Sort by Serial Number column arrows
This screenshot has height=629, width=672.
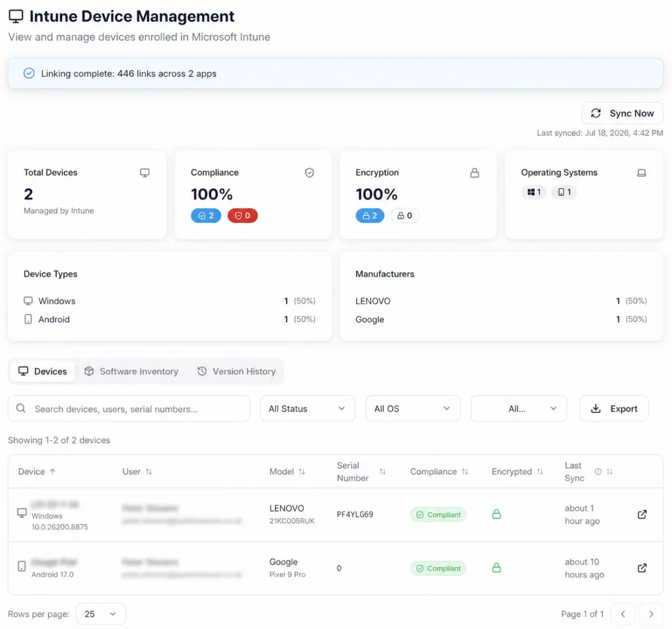[382, 472]
